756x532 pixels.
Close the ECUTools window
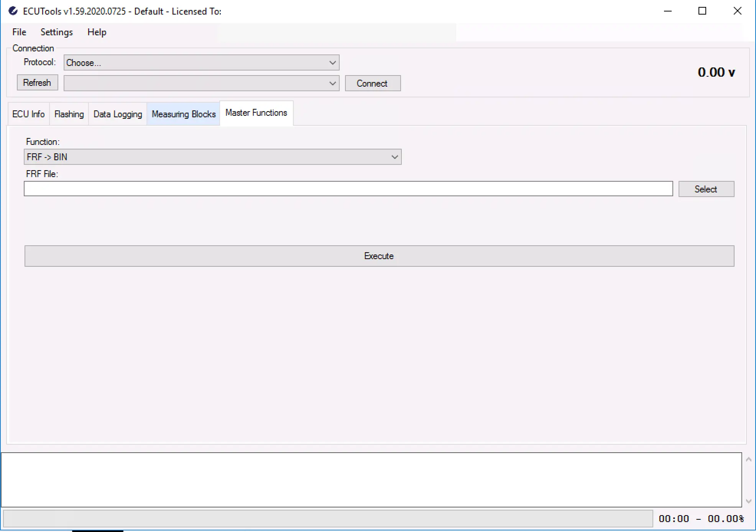tap(737, 11)
